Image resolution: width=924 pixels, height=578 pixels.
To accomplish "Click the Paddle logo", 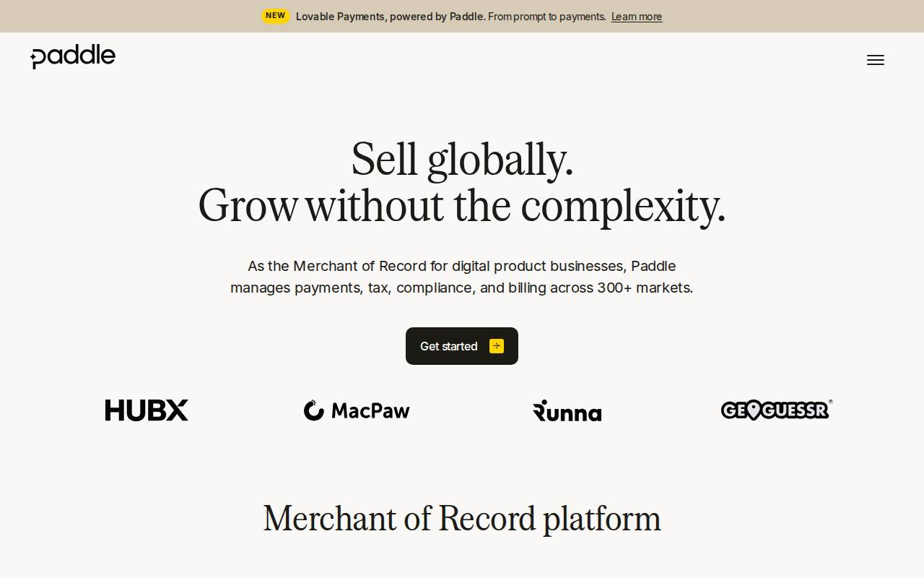I will point(73,56).
